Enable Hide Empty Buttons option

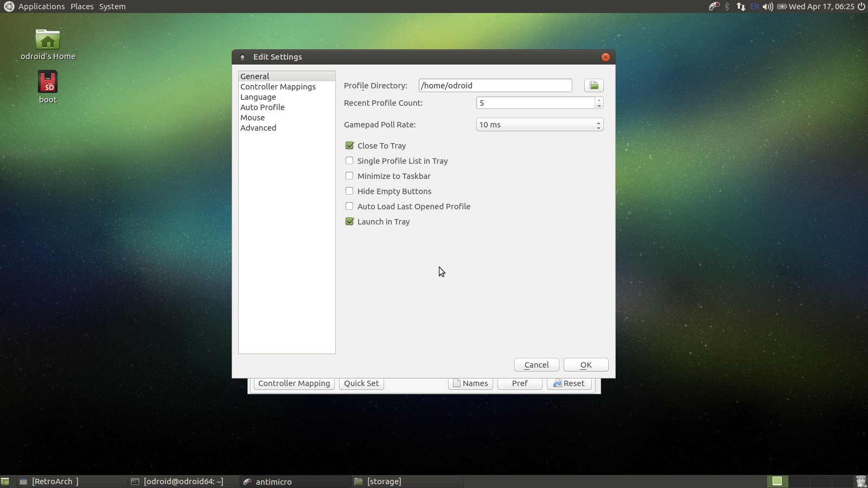tap(349, 191)
